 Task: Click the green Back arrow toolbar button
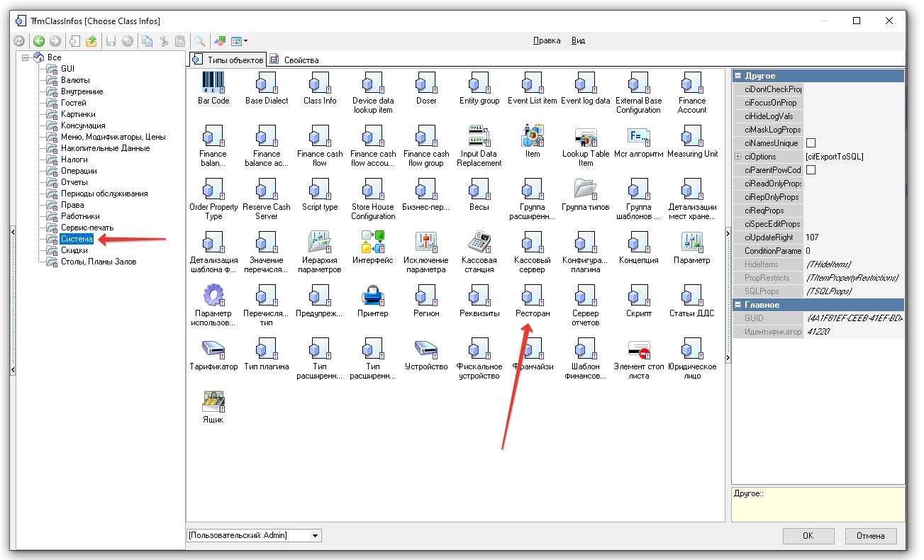pyautogui.click(x=38, y=41)
